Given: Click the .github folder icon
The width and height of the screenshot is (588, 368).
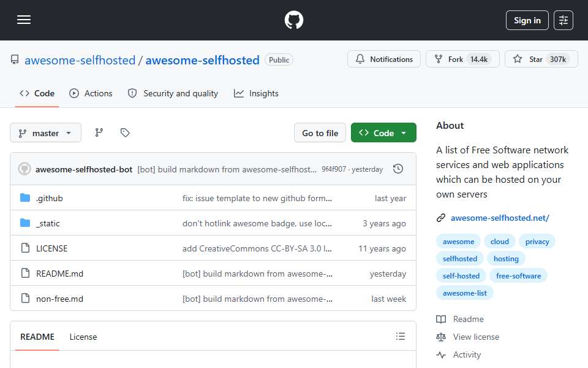Looking at the screenshot, I should pos(25,197).
